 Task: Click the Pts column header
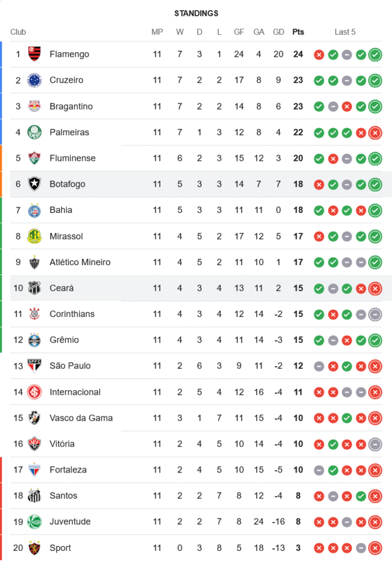pyautogui.click(x=298, y=32)
